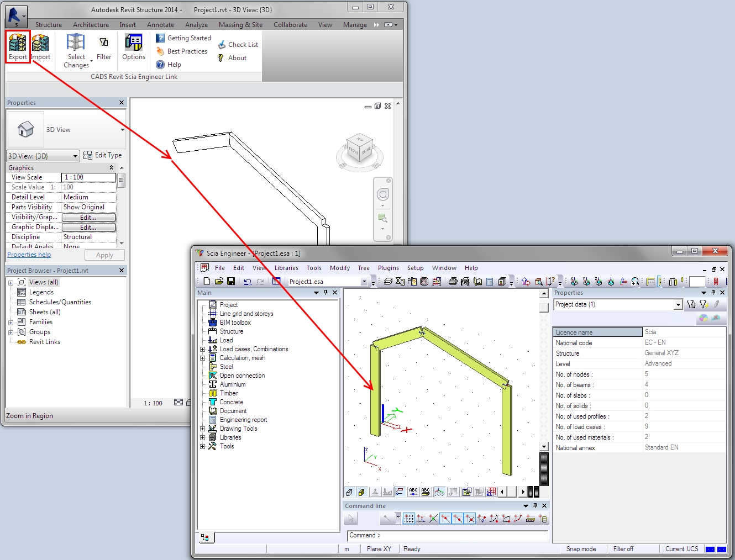
Task: Click the Save icon in Scia toolbar
Action: coord(232,281)
